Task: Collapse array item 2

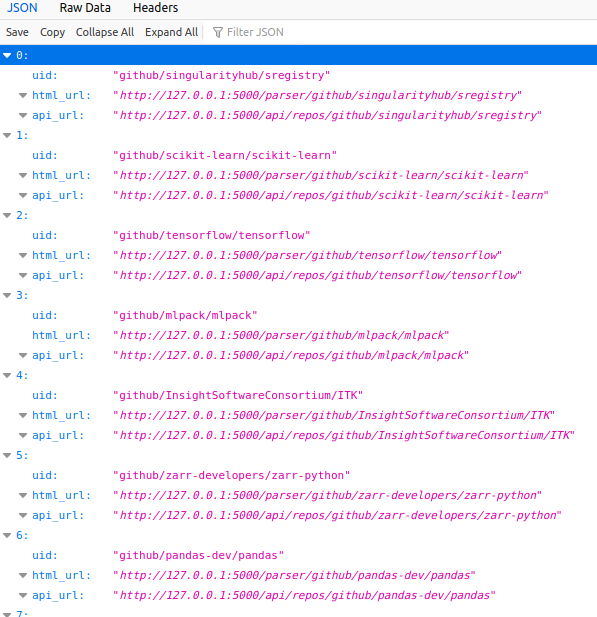Action: coord(7,215)
